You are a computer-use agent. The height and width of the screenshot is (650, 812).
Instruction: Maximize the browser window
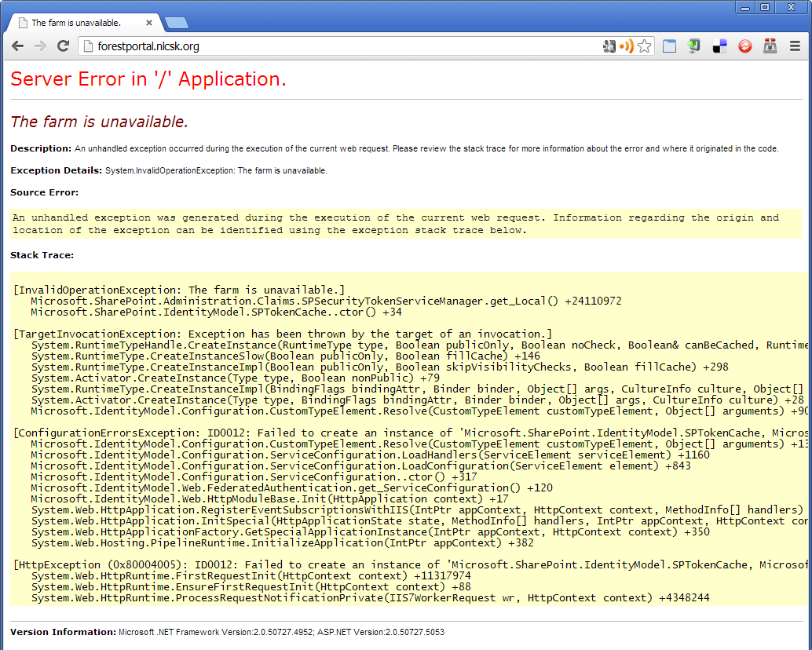coord(764,7)
